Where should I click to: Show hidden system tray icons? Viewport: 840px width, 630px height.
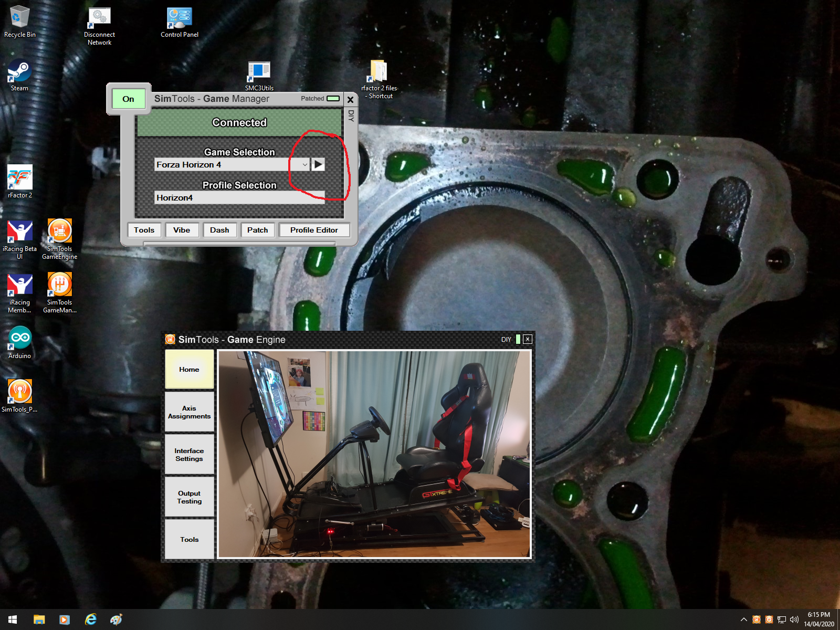[x=743, y=619]
